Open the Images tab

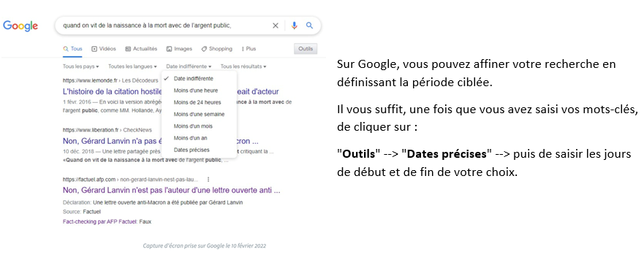pyautogui.click(x=179, y=49)
